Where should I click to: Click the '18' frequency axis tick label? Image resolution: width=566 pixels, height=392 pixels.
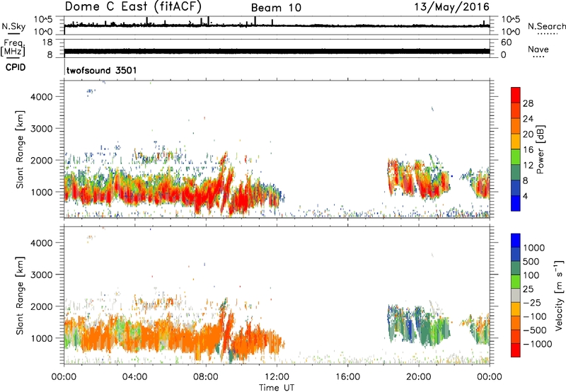[47, 42]
